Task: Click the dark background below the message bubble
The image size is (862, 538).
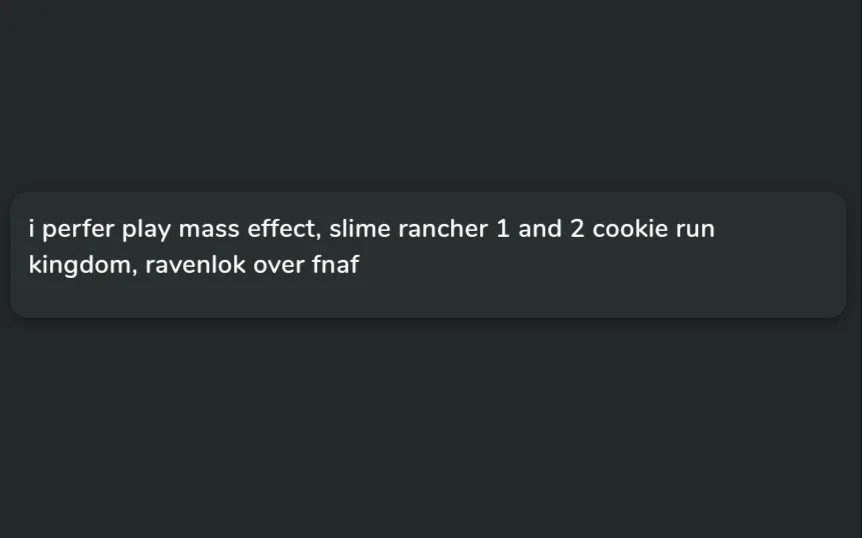Action: pos(430,430)
